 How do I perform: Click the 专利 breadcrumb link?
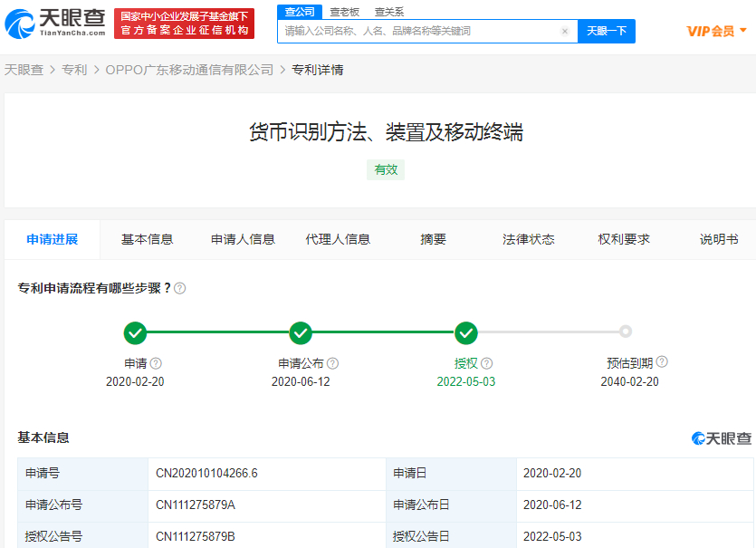74,69
